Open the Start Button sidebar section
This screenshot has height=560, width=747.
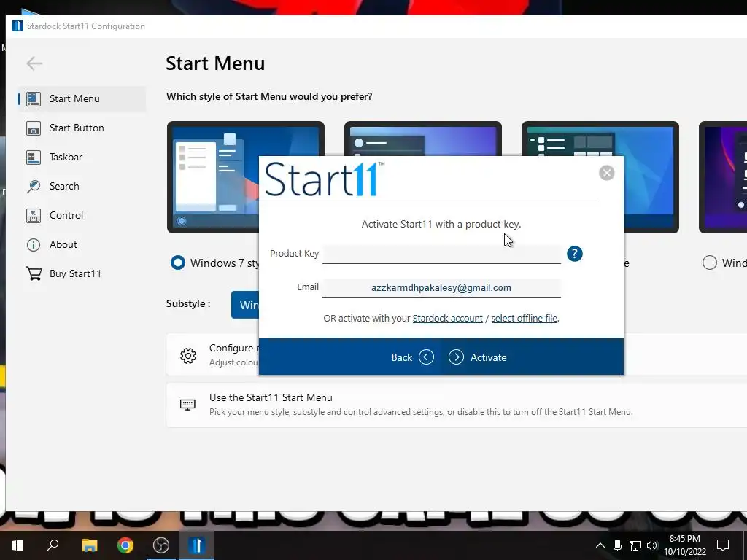tap(82, 128)
